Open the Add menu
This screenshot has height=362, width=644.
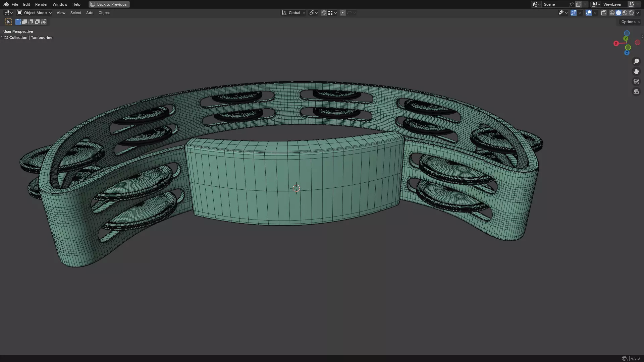[90, 13]
